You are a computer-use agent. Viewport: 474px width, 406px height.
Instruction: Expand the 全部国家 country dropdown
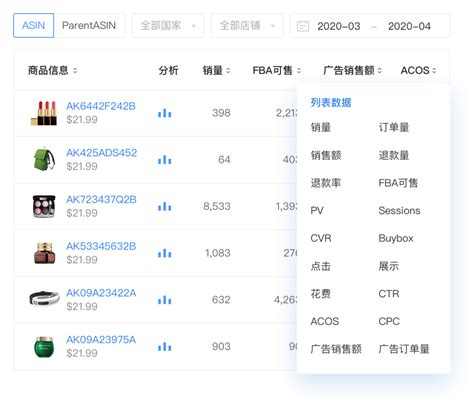[168, 25]
